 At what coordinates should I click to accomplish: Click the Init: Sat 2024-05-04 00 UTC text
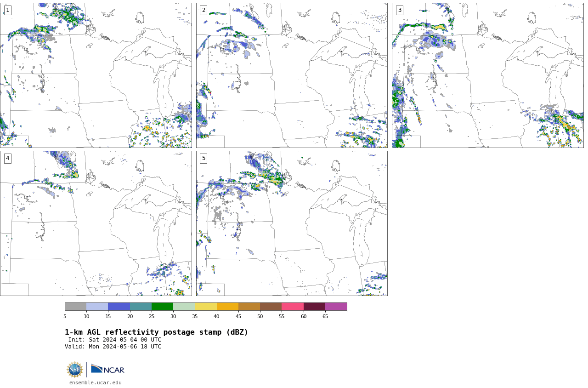click(115, 340)
